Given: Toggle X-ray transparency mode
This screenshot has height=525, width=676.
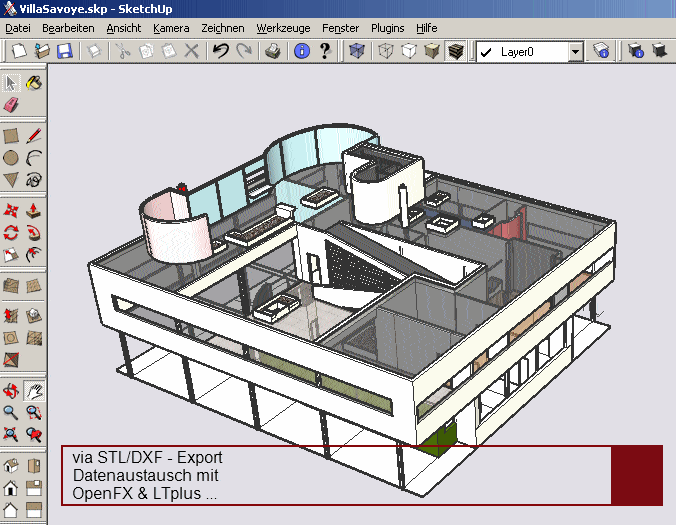Looking at the screenshot, I should (x=357, y=51).
